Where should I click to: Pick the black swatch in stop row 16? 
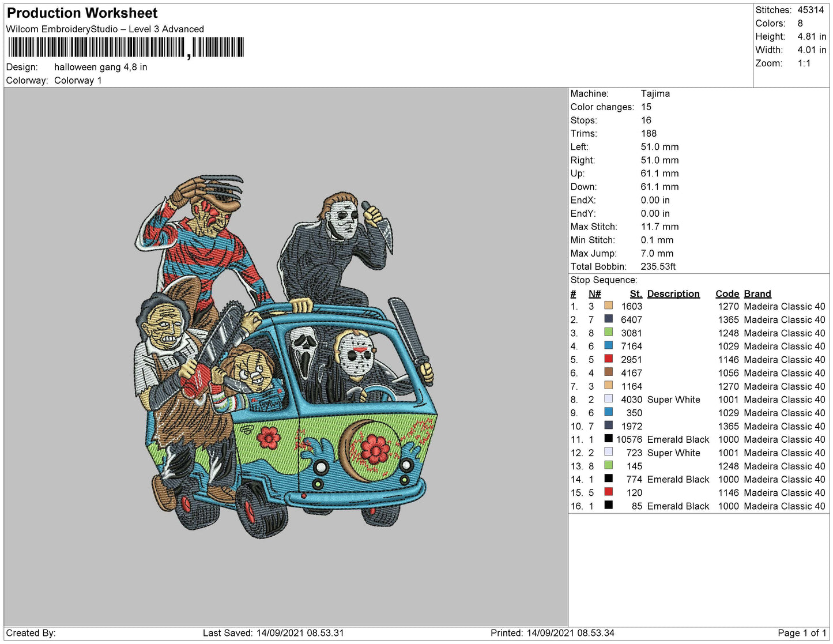pyautogui.click(x=609, y=504)
